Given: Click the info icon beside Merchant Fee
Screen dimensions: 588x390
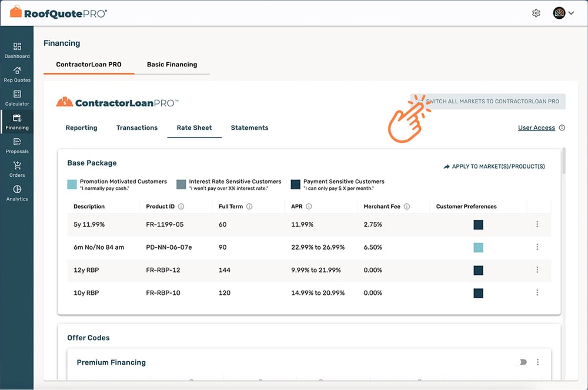Looking at the screenshot, I should pyautogui.click(x=407, y=206).
